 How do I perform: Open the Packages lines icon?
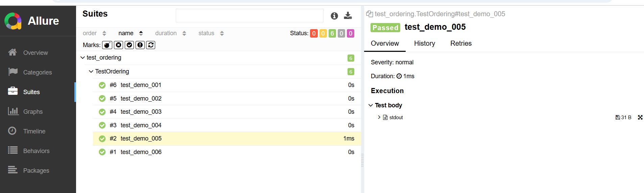tap(13, 170)
